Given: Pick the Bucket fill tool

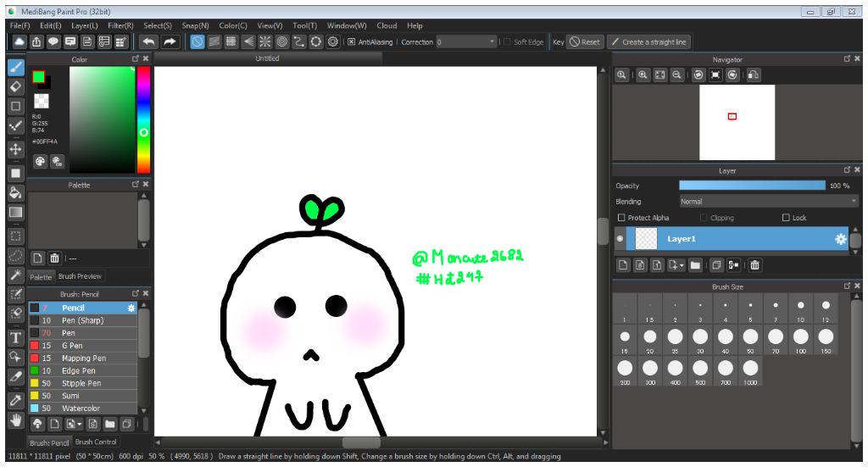Looking at the screenshot, I should pyautogui.click(x=15, y=192).
